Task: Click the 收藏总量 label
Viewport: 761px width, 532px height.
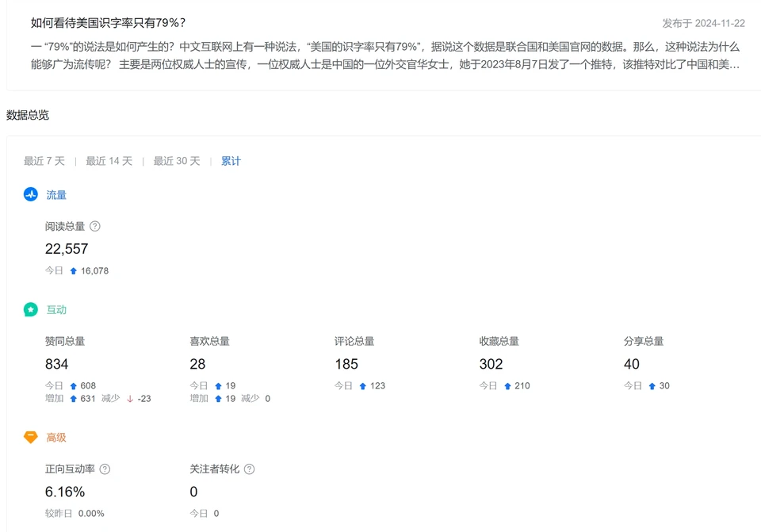Action: coord(499,341)
